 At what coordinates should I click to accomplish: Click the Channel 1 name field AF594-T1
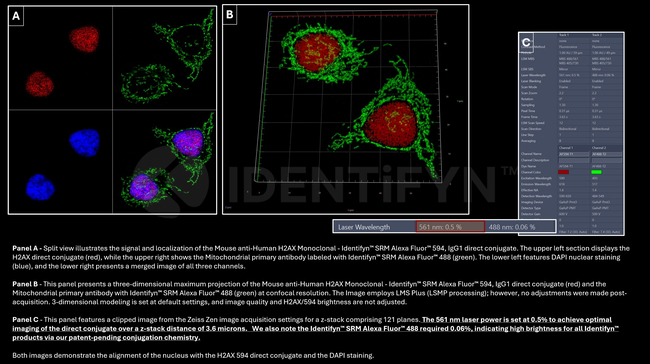[x=574, y=154]
